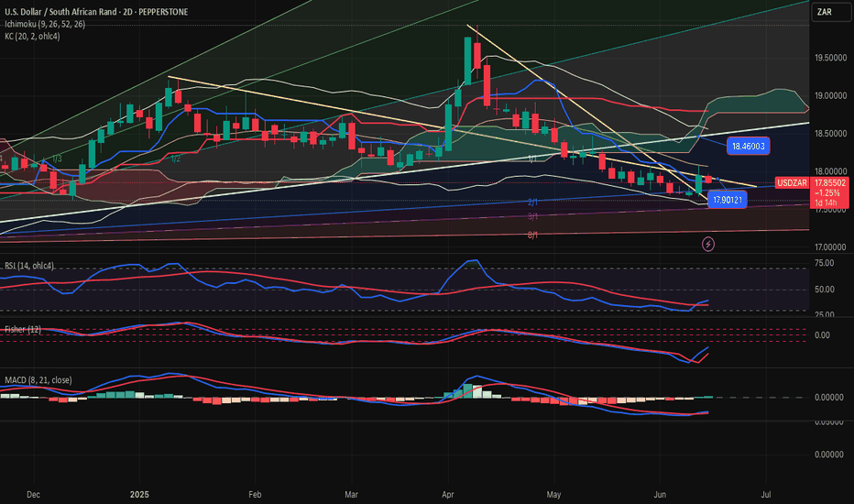This screenshot has width=854, height=504.
Task: Click the Apr label on time axis
Action: point(448,495)
